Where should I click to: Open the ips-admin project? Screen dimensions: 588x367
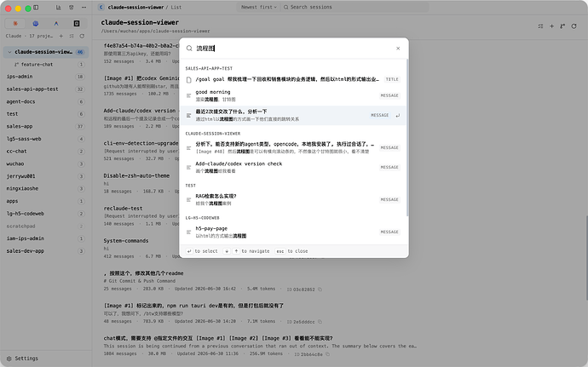point(46,77)
